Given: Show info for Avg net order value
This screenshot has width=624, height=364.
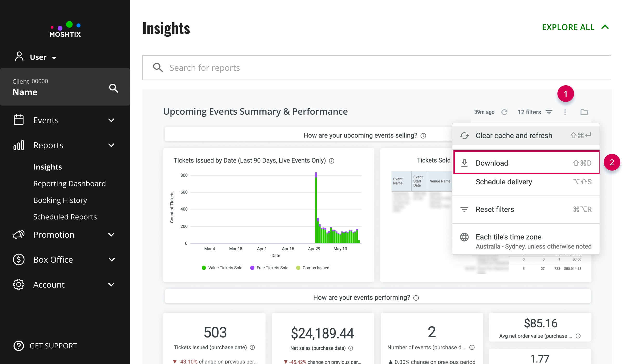Looking at the screenshot, I should [x=578, y=336].
